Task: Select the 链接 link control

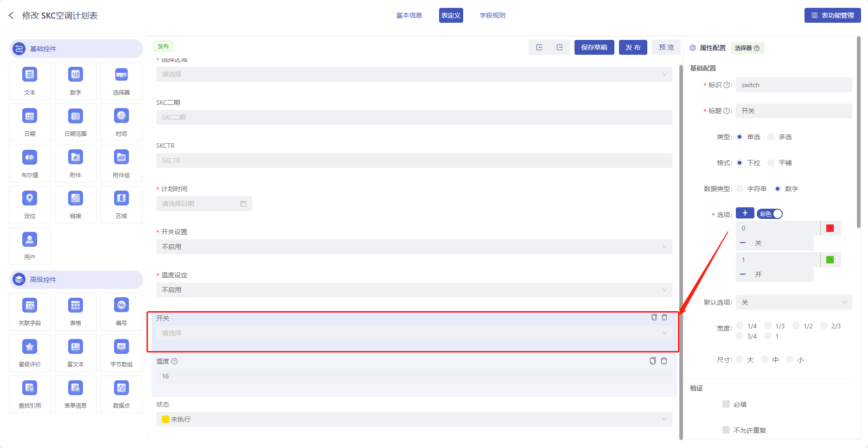Action: coord(76,205)
